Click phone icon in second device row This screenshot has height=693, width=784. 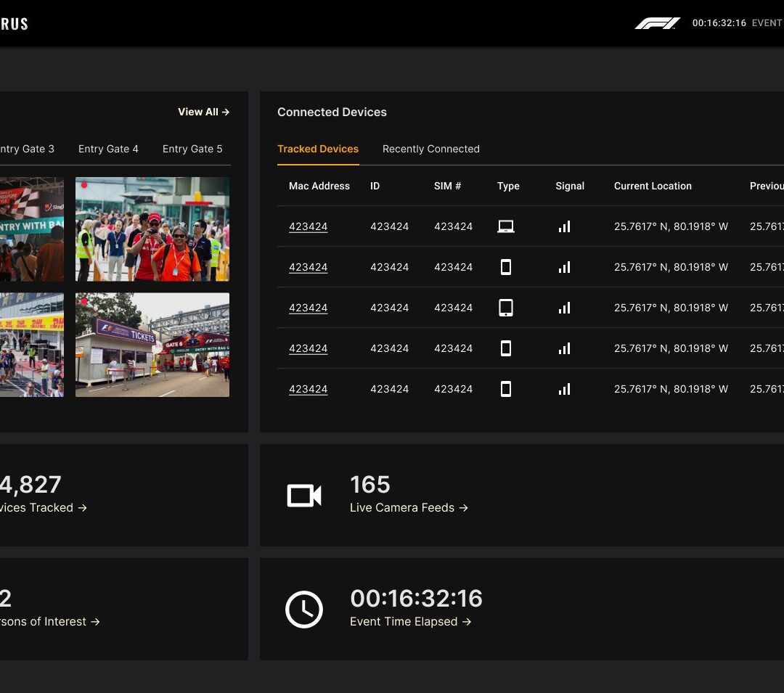click(x=506, y=267)
